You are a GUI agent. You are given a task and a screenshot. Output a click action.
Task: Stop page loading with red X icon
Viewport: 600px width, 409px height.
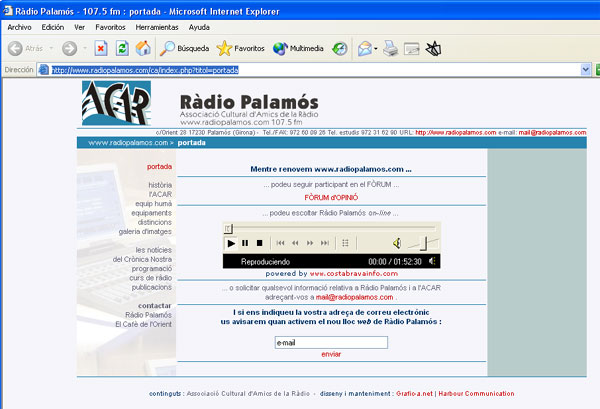(101, 49)
